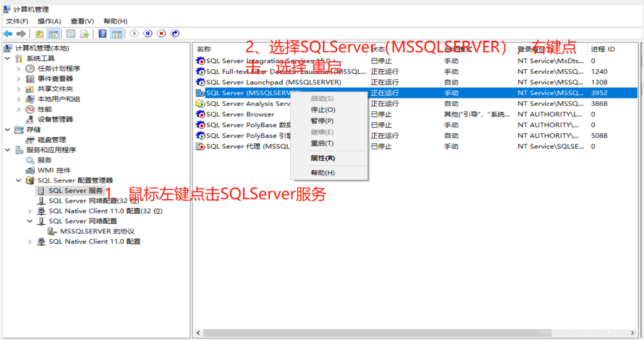Open the 操作(A) menu
This screenshot has width=644, height=340.
[49, 21]
